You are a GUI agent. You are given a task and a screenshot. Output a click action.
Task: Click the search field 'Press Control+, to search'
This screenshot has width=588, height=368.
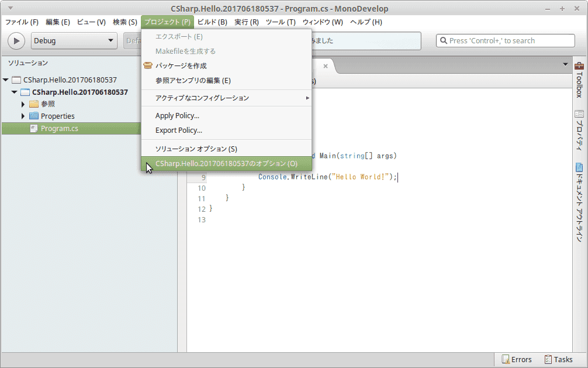(505, 40)
